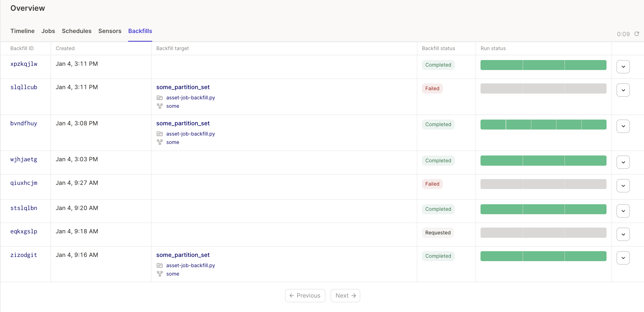
Task: Click the Next pagination button
Action: [x=345, y=295]
